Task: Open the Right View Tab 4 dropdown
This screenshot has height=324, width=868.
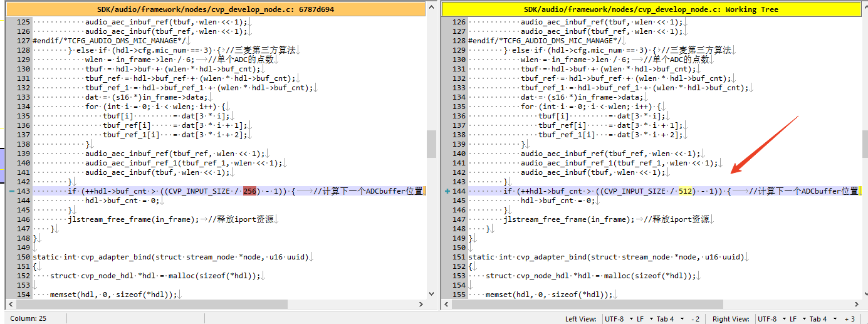Action: point(822,319)
